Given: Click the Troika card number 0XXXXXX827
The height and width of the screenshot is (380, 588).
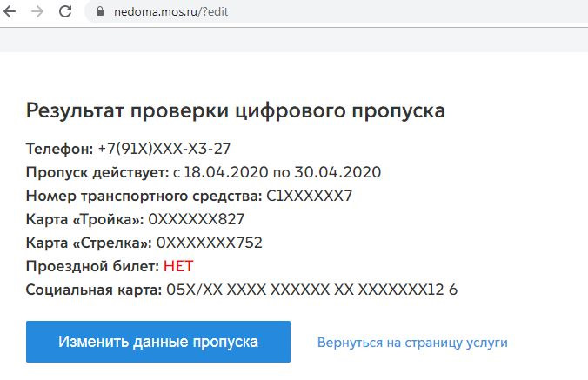Looking at the screenshot, I should pos(197,219).
